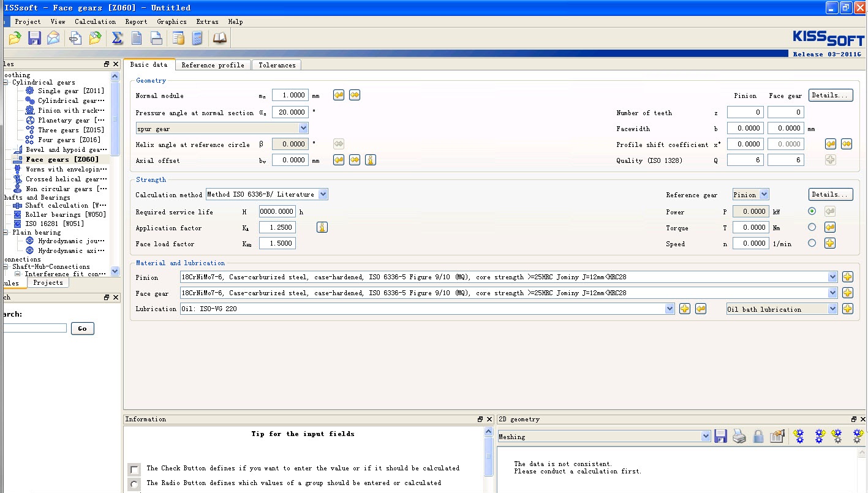This screenshot has height=493, width=868.
Task: Click the search text field
Action: point(34,328)
